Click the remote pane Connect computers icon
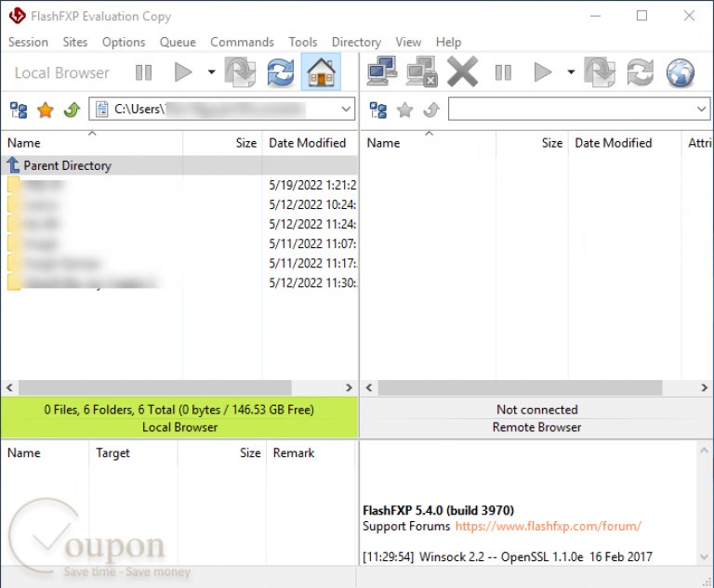 point(382,71)
